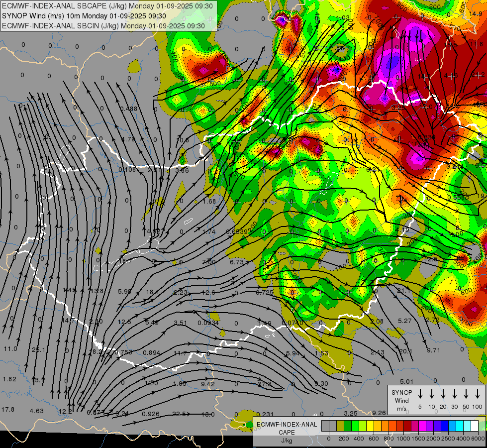Click the 9.26 map value

coord(379,413)
